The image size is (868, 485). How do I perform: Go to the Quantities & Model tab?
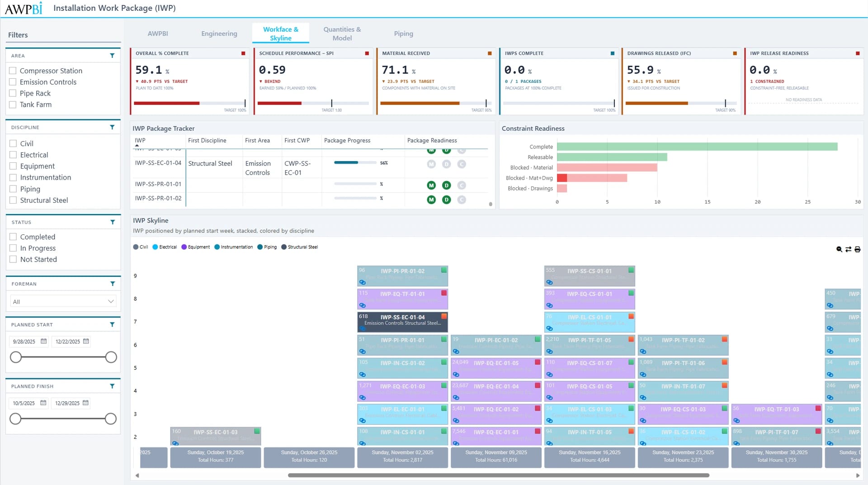(x=342, y=33)
